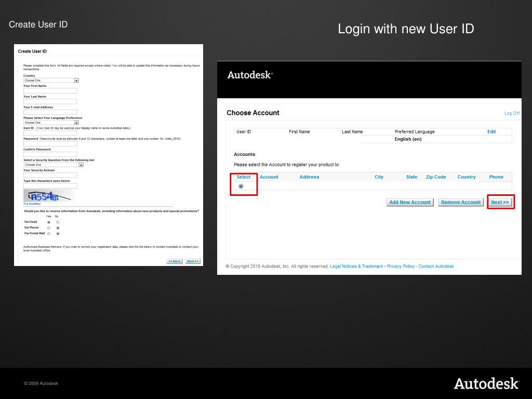Click the captcha image

[x=49, y=196]
